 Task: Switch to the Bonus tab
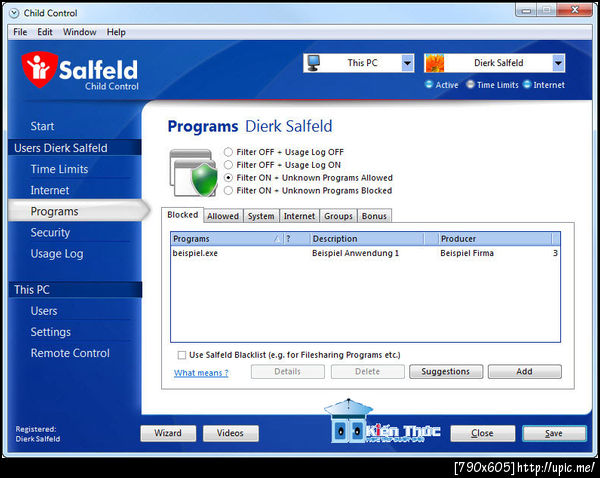374,216
